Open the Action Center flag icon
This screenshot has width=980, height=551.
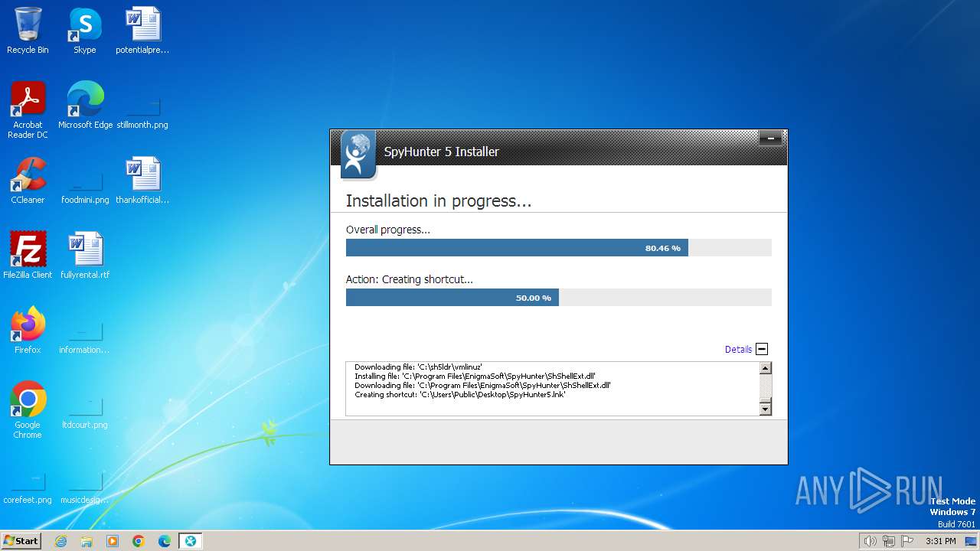point(907,541)
